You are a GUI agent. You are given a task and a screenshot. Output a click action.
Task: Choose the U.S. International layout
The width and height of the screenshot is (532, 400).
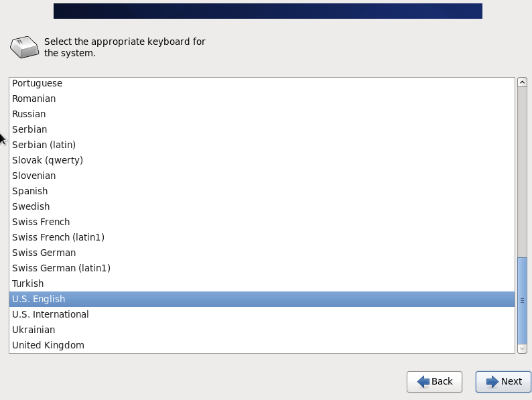pos(262,314)
